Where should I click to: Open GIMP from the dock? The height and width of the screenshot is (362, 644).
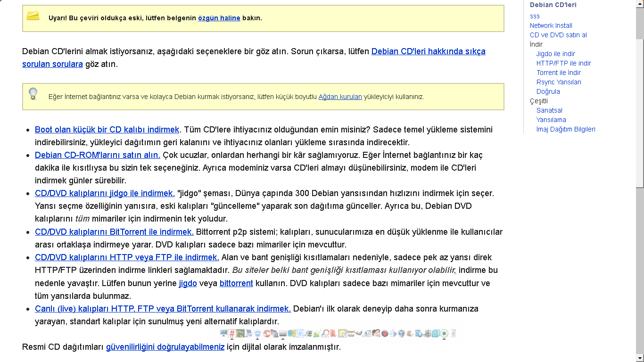click(x=359, y=333)
